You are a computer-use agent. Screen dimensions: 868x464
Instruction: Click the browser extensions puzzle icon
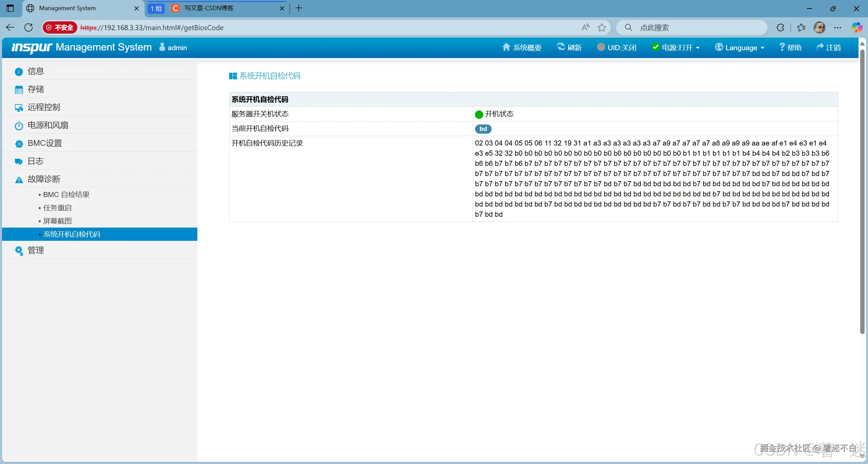tap(780, 27)
